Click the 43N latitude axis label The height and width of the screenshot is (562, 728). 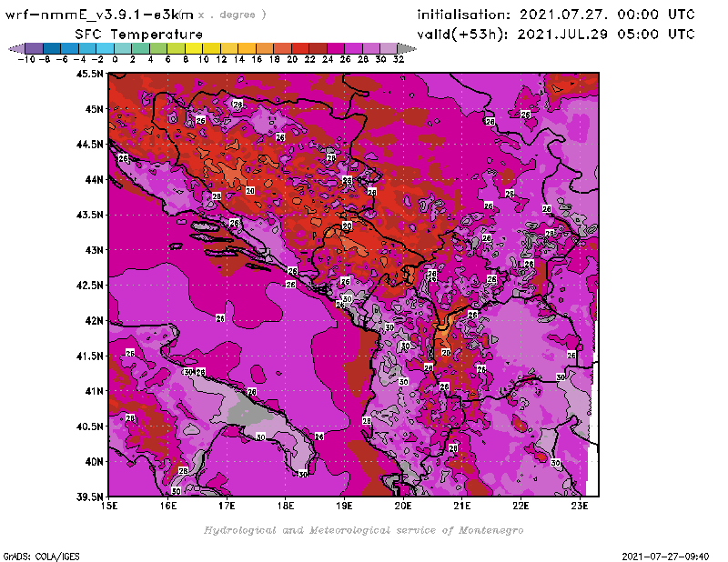tap(94, 250)
